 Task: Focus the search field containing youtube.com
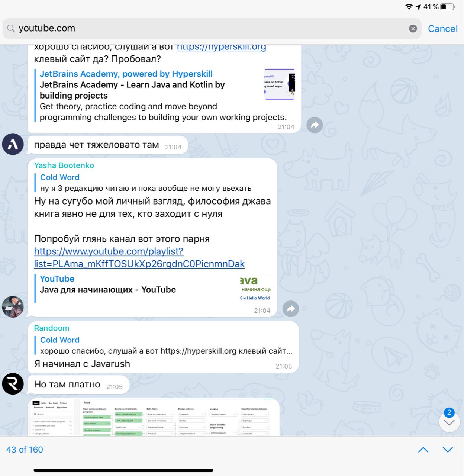[x=212, y=29]
